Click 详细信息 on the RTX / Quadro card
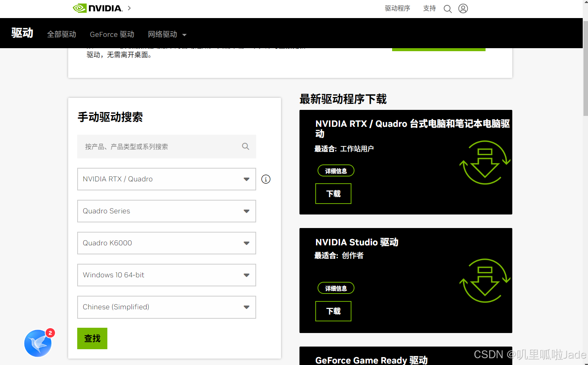Image resolution: width=588 pixels, height=365 pixels. [336, 171]
